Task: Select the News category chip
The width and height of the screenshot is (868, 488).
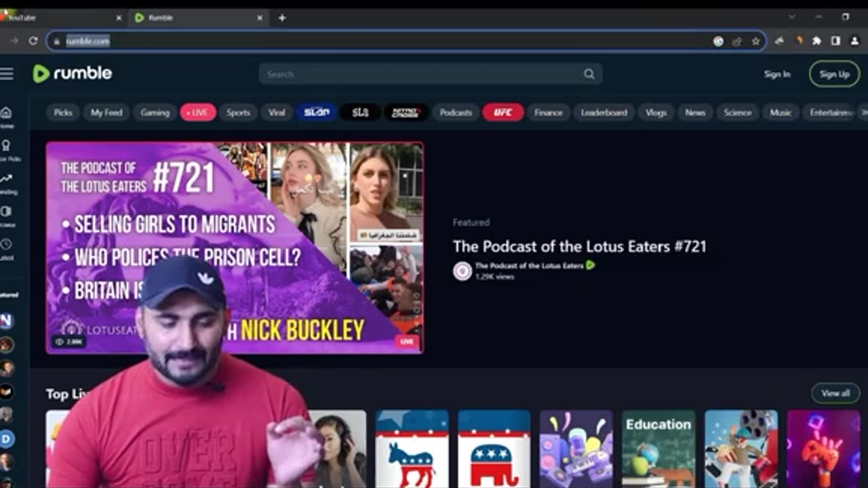Action: [x=695, y=113]
